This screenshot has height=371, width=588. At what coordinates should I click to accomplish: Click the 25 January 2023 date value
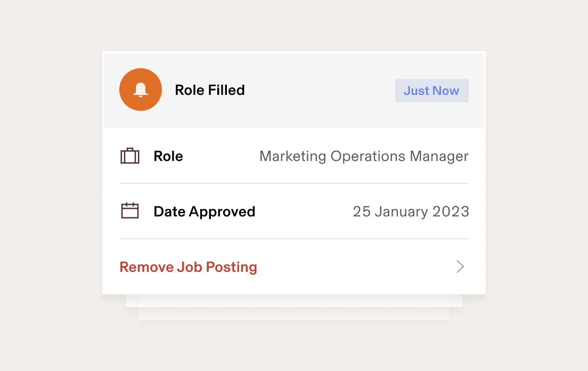(x=411, y=211)
